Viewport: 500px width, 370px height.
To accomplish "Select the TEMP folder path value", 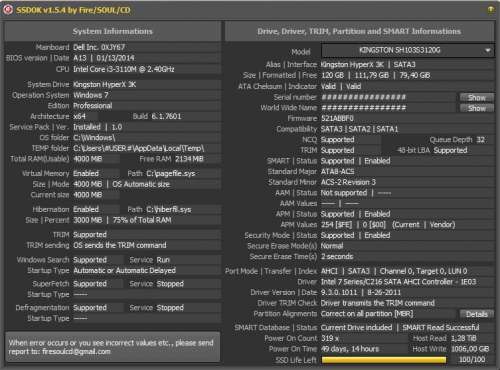I will click(139, 148).
